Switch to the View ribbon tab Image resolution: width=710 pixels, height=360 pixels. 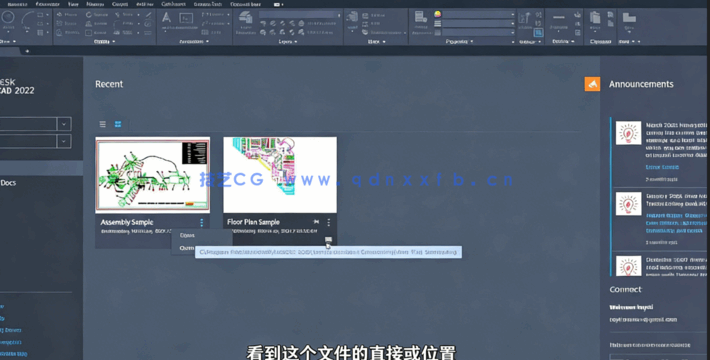73,4
